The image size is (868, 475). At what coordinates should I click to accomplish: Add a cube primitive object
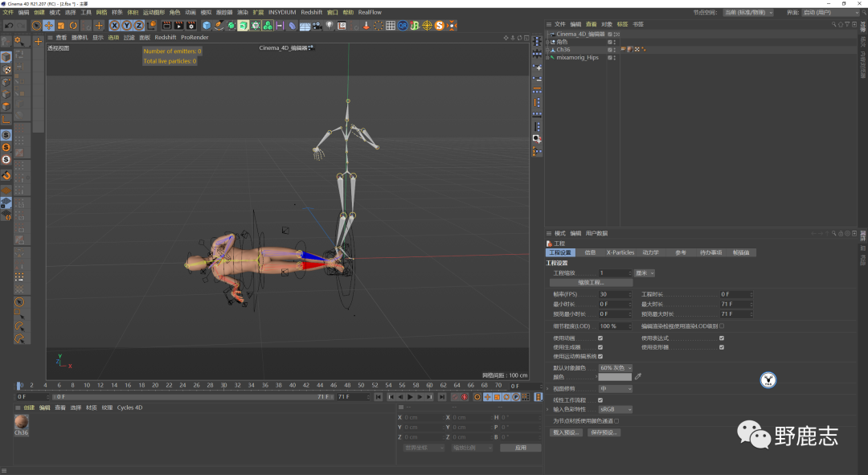tap(207, 26)
